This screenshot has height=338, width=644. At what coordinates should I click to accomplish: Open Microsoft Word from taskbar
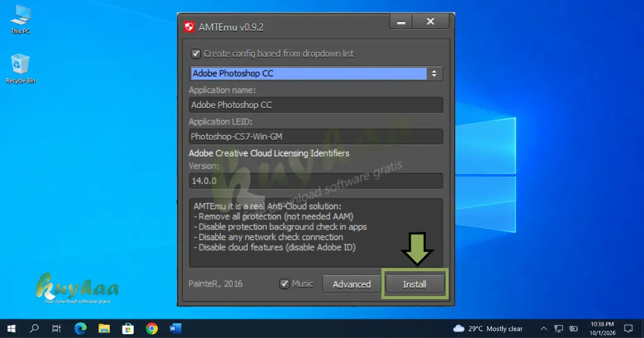pyautogui.click(x=176, y=329)
